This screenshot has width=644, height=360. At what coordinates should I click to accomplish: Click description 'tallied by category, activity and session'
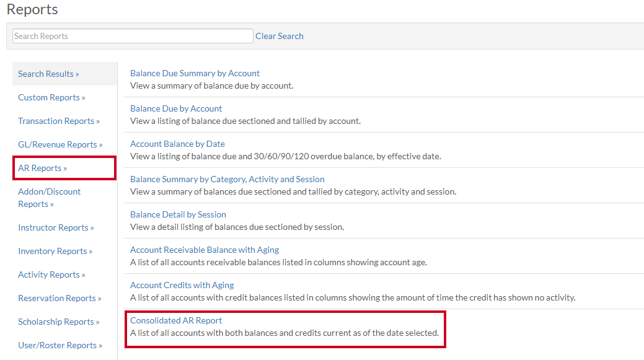click(x=293, y=191)
